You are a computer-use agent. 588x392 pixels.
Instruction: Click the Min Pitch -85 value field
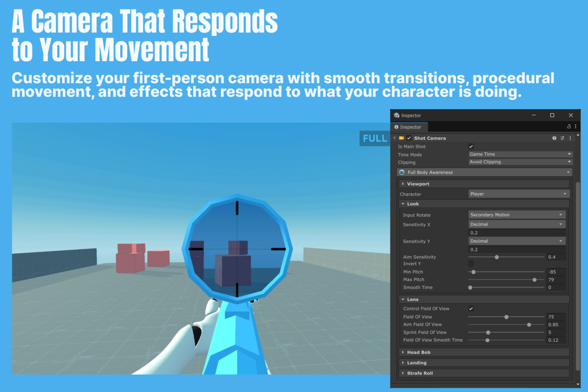coord(556,272)
